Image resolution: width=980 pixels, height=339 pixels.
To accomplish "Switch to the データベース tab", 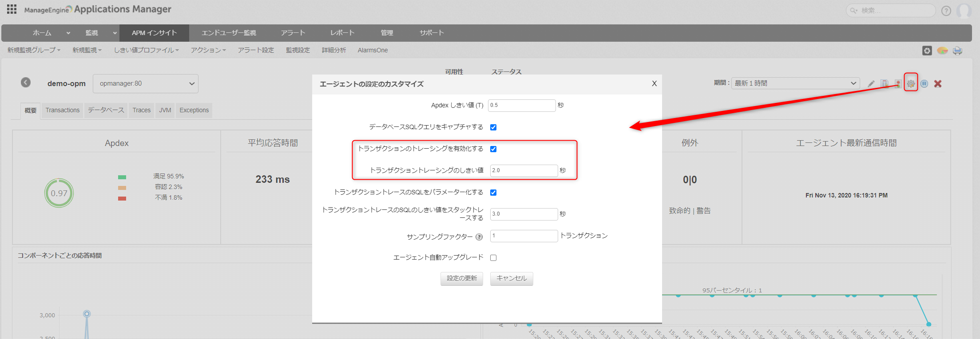I will [106, 110].
